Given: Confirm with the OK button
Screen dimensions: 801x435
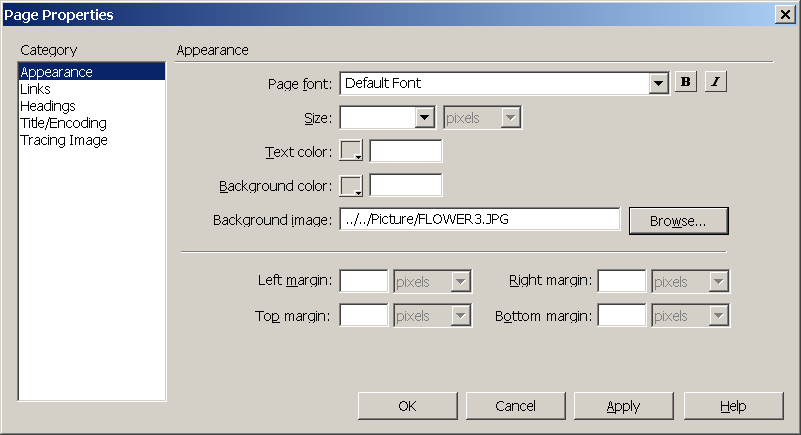Looking at the screenshot, I should [408, 406].
